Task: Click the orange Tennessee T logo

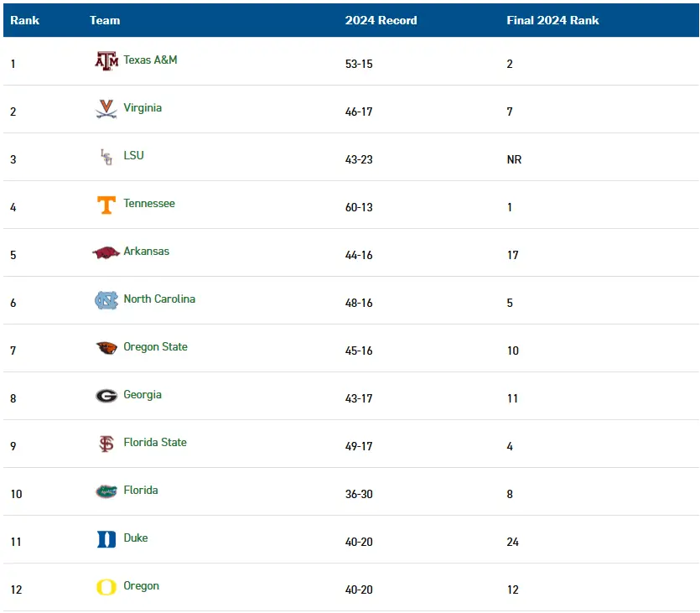Action: tap(106, 205)
